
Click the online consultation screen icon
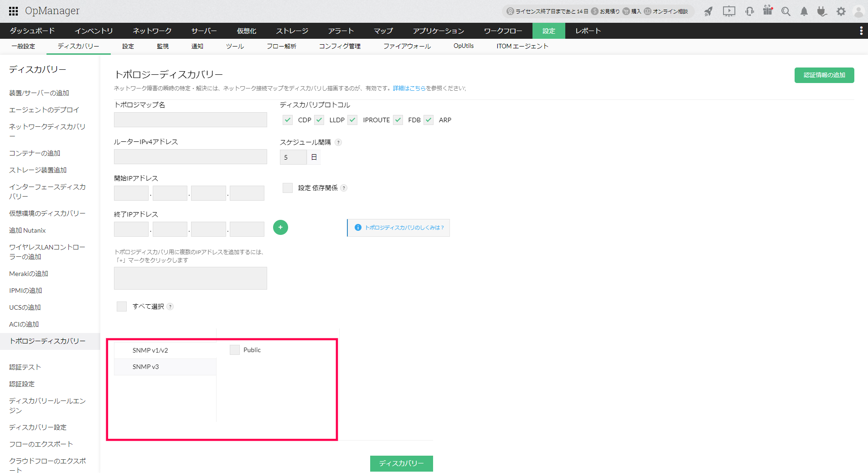pyautogui.click(x=647, y=11)
